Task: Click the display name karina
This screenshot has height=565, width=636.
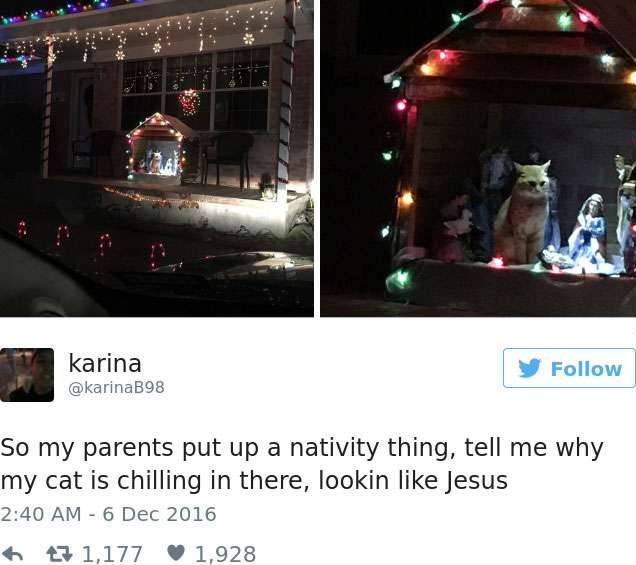Action: (x=105, y=363)
